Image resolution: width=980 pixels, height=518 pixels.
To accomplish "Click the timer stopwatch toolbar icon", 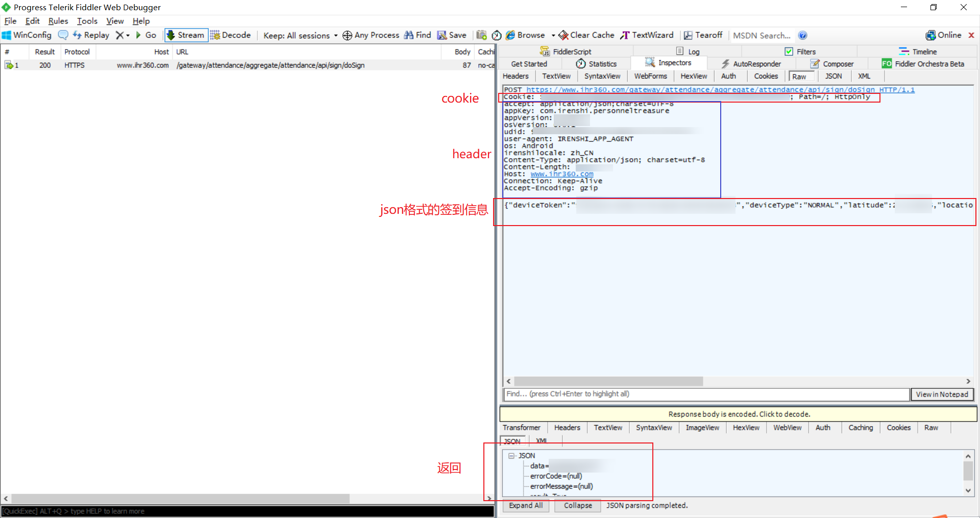I will tap(497, 35).
